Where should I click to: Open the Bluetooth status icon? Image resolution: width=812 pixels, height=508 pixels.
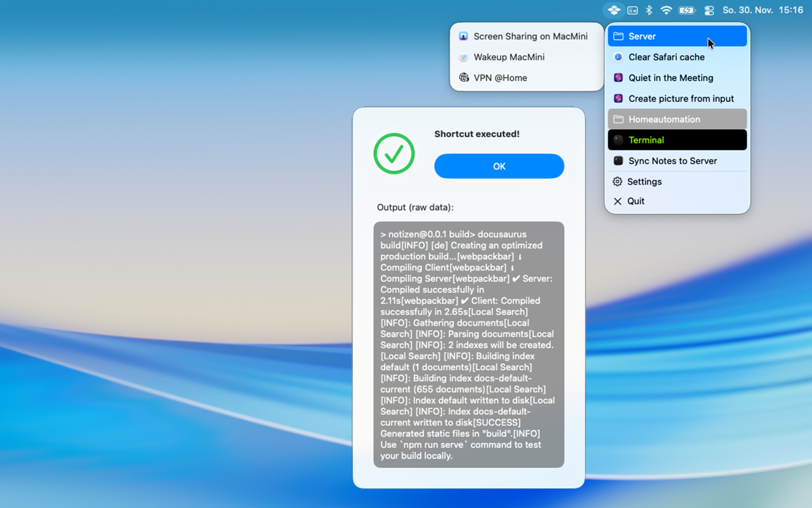point(649,10)
